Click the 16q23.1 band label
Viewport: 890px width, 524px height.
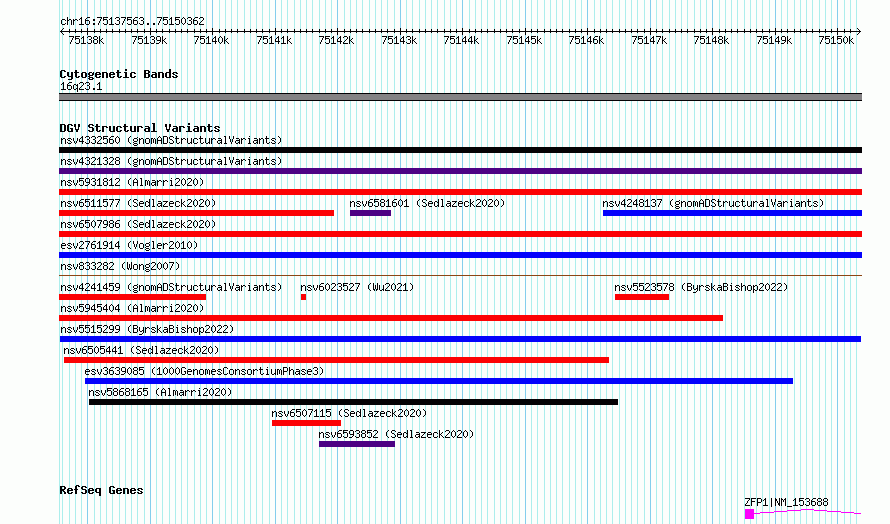tap(81, 86)
